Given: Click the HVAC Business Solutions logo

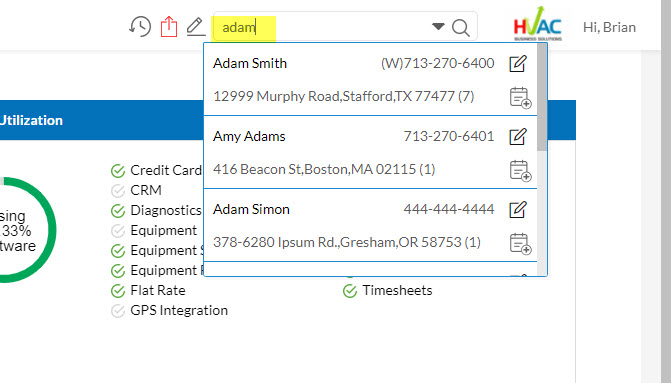Looking at the screenshot, I should (x=538, y=24).
